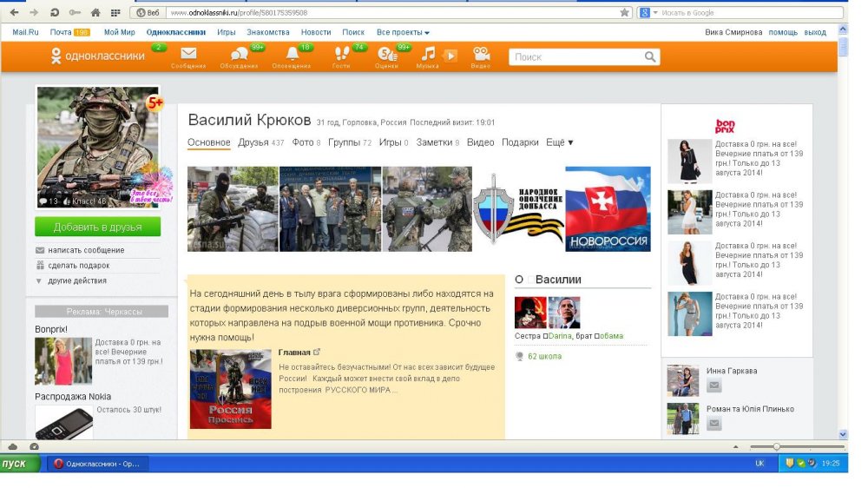Open Оповещения bell icon

(292, 54)
